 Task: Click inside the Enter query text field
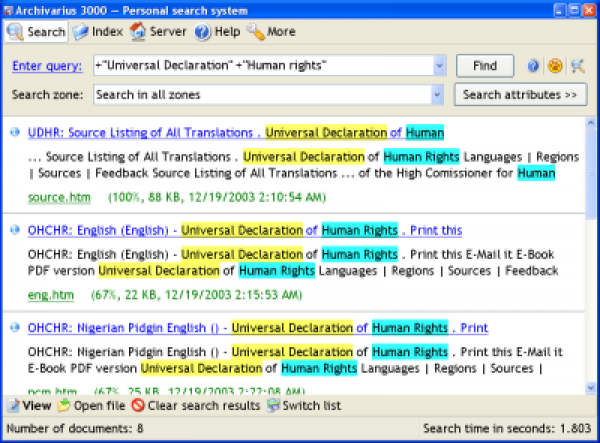pos(260,66)
